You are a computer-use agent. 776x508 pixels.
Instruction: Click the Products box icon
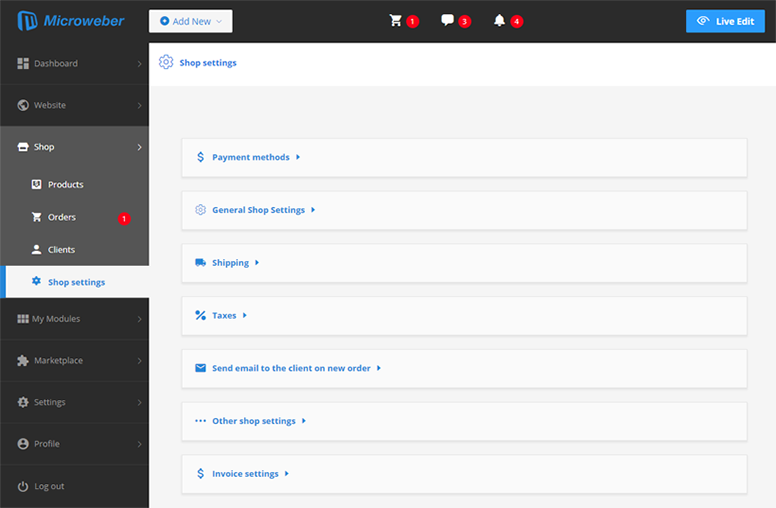37,184
